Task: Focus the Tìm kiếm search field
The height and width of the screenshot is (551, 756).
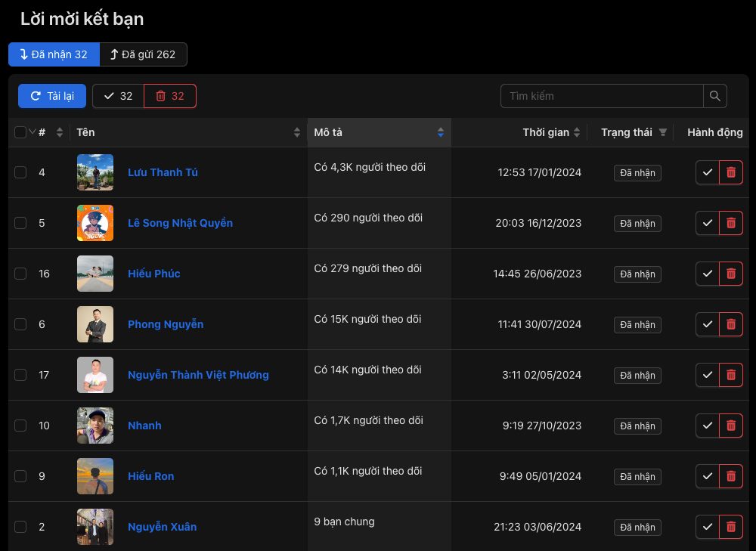Action: pos(602,96)
